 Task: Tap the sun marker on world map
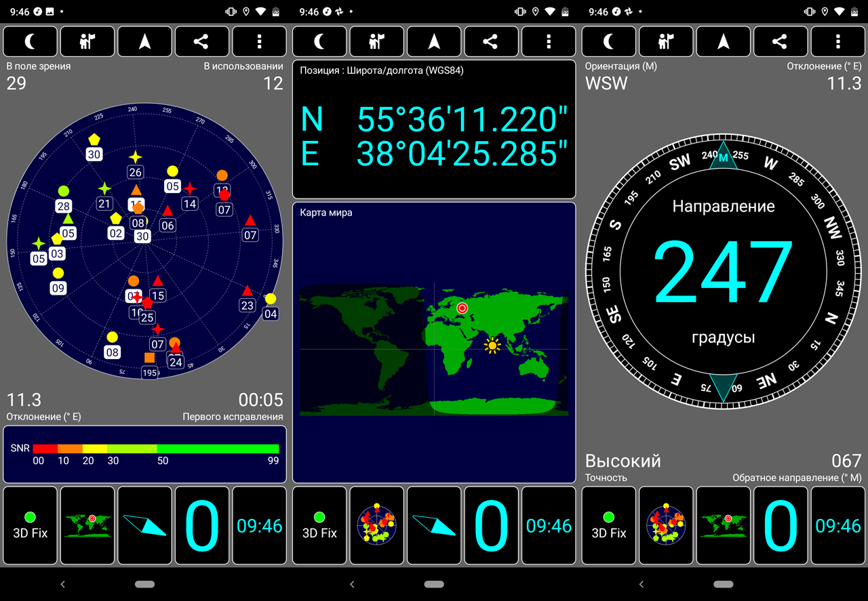tap(492, 346)
